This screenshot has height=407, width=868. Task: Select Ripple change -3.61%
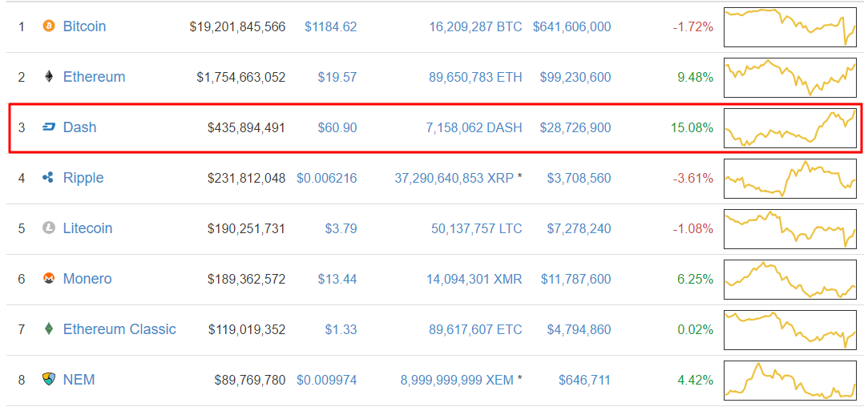pos(693,179)
